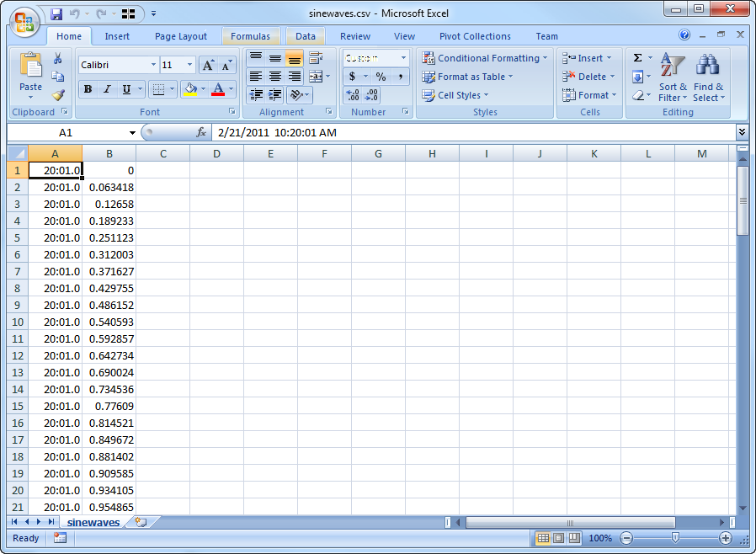Select cell B5 containing 0.251123

coord(109,237)
